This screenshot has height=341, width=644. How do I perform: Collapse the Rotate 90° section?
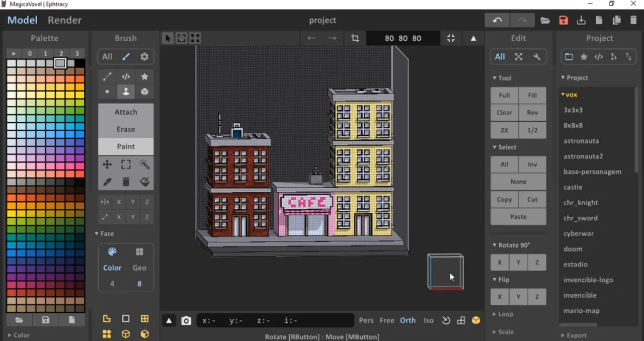tap(511, 245)
